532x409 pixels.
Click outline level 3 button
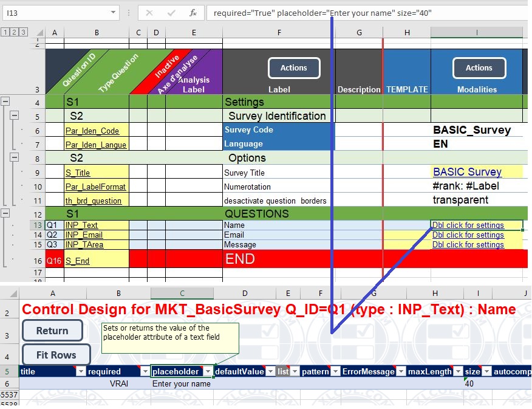(22, 32)
